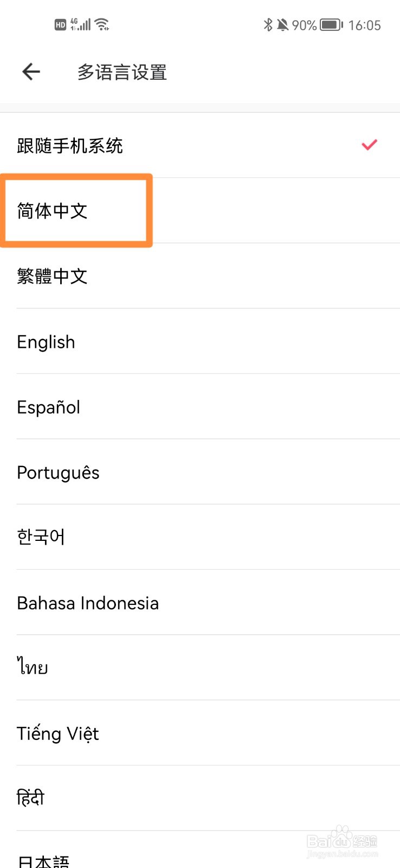Select 한국어 Korean language
This screenshot has height=868, width=400.
coord(41,537)
